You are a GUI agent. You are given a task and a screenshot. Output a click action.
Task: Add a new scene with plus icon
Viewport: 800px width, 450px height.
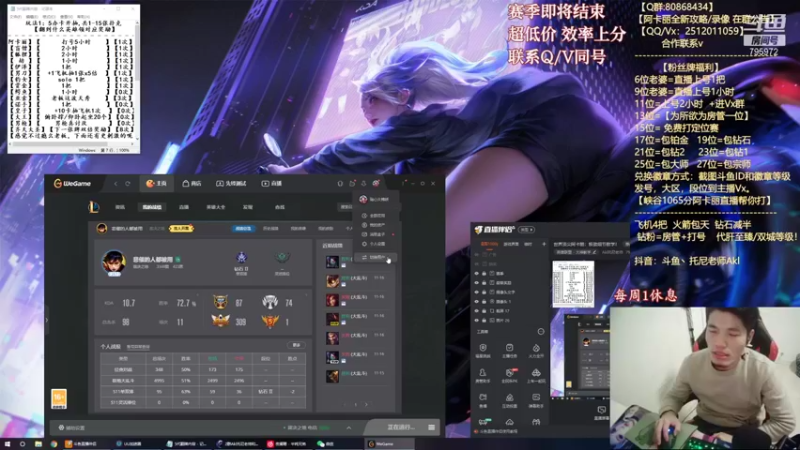pyautogui.click(x=544, y=244)
